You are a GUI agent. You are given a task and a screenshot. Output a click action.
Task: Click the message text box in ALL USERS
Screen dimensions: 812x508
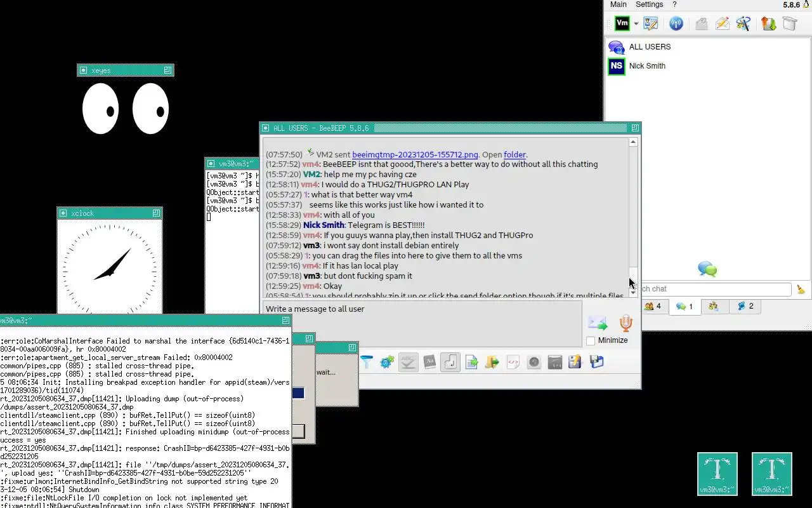[x=422, y=323]
